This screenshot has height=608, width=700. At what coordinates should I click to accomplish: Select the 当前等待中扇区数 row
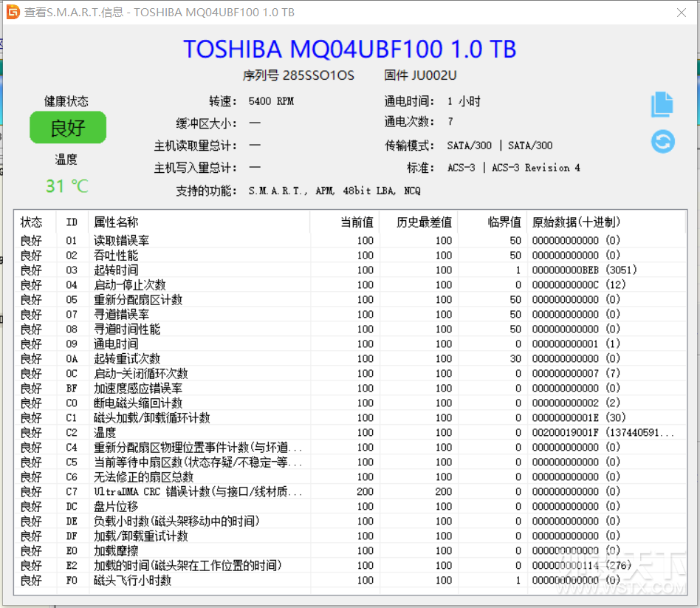click(x=351, y=462)
